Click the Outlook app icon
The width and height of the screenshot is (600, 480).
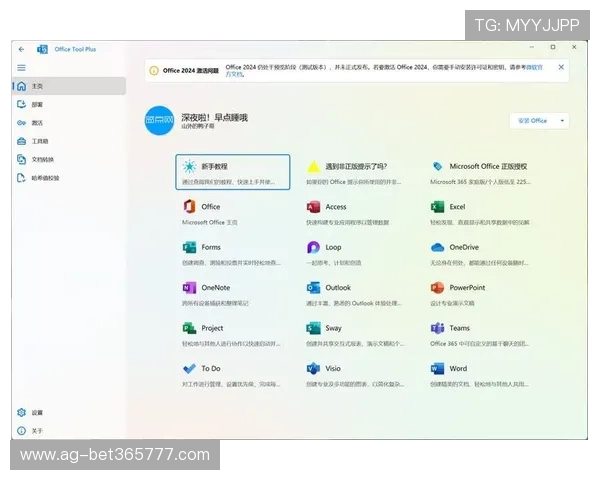313,287
